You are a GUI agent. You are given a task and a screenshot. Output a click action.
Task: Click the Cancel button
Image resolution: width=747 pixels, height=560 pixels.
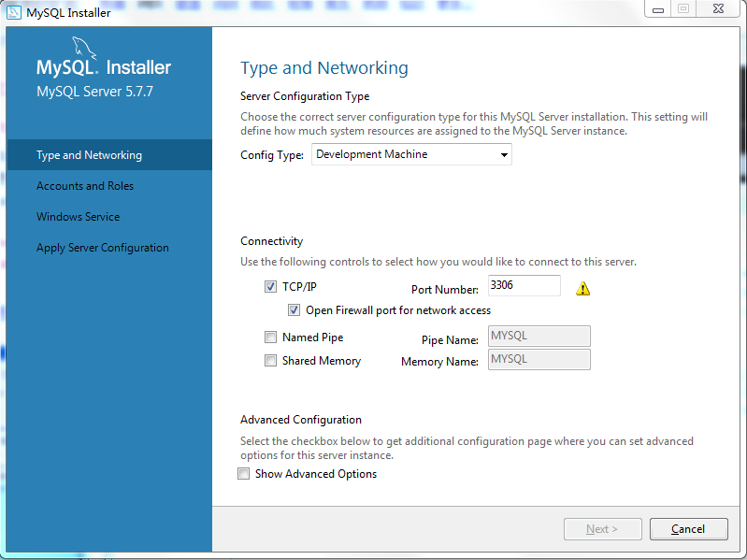pyautogui.click(x=688, y=529)
